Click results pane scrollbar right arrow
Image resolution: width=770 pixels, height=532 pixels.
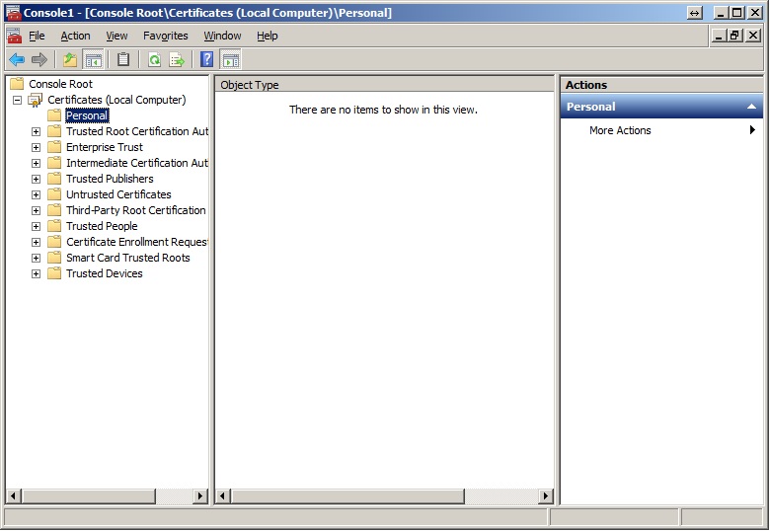click(x=545, y=495)
